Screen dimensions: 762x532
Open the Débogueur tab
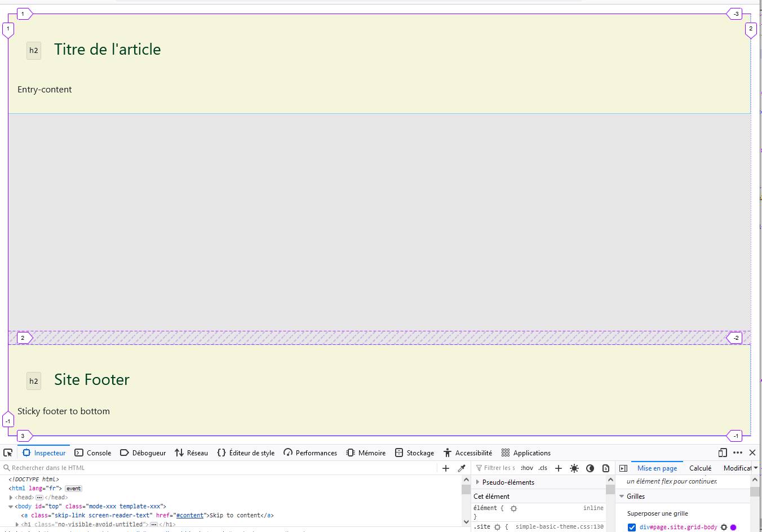click(143, 453)
